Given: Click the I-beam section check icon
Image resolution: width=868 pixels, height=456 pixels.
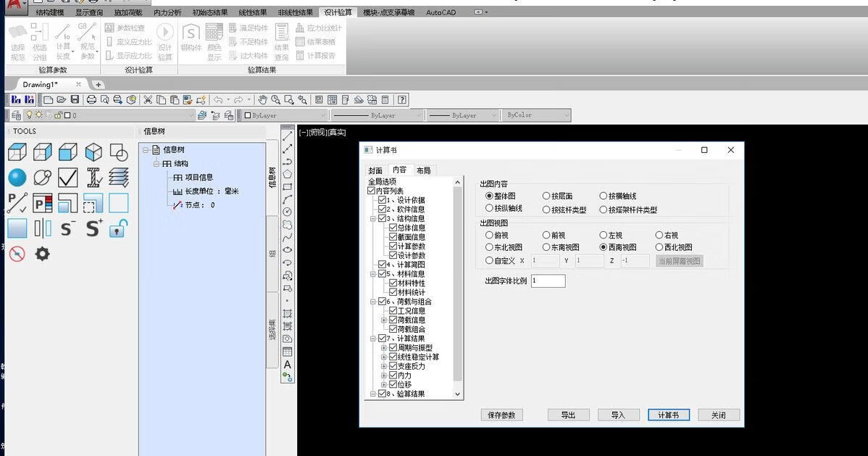Looking at the screenshot, I should click(x=93, y=178).
